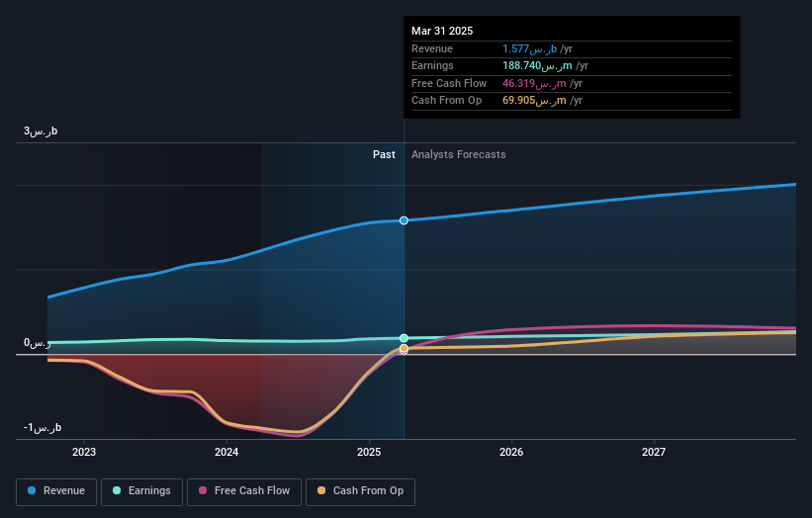Click the teal Earnings data point marker
This screenshot has height=518, width=812.
(404, 338)
